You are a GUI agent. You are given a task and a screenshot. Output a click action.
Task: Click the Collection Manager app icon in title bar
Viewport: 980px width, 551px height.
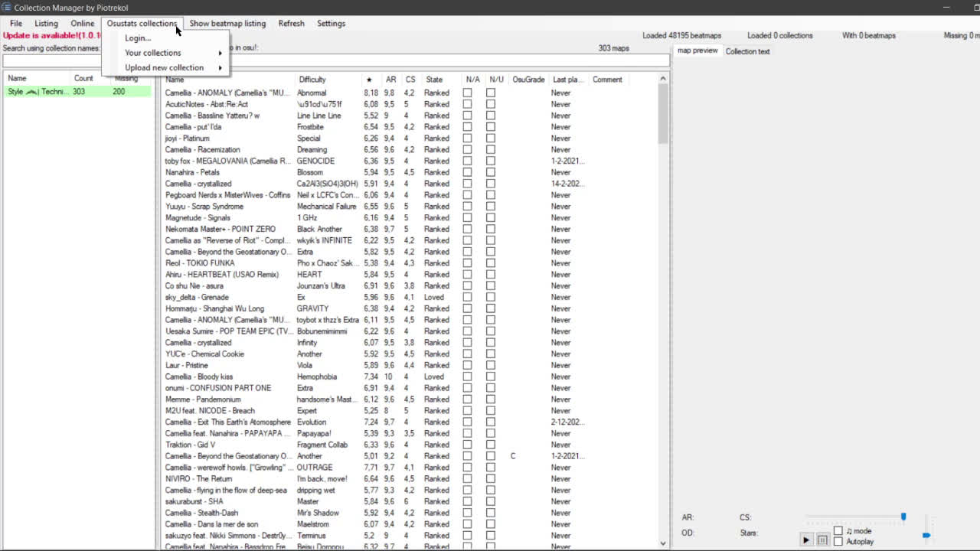click(x=7, y=7)
